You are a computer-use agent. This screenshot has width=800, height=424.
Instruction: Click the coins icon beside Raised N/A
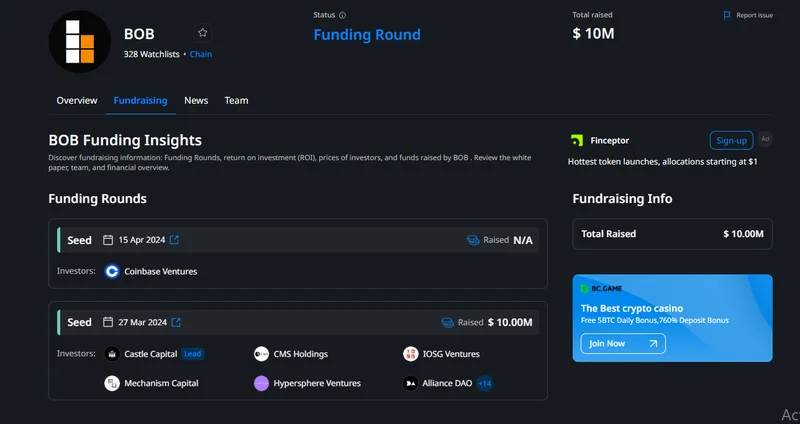(473, 240)
